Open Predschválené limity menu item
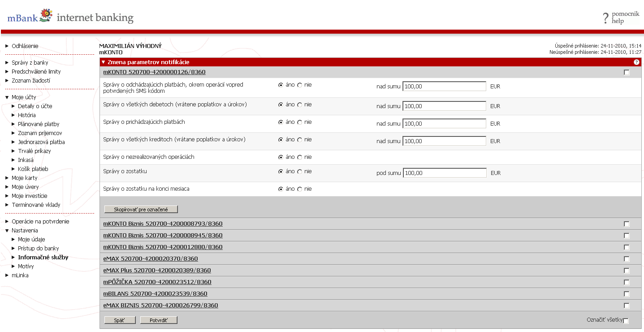Image resolution: width=644 pixels, height=332 pixels. (36, 71)
